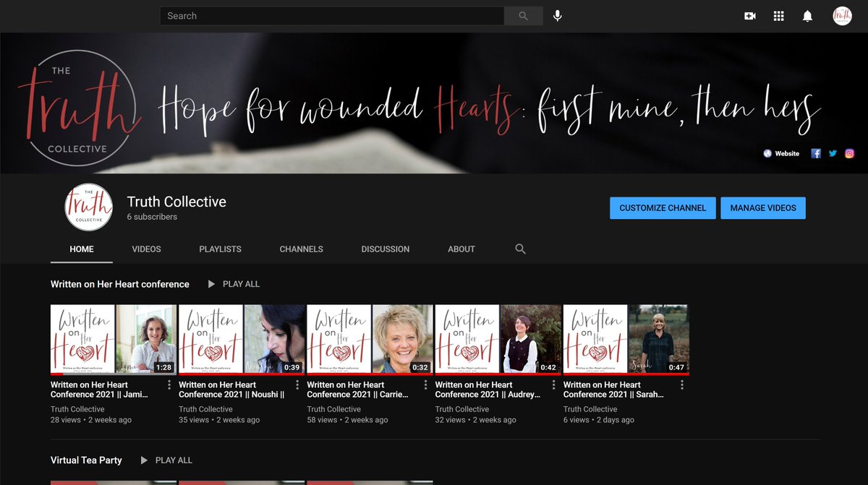The height and width of the screenshot is (485, 868).
Task: Open options menu for the Noushi video
Action: [297, 385]
